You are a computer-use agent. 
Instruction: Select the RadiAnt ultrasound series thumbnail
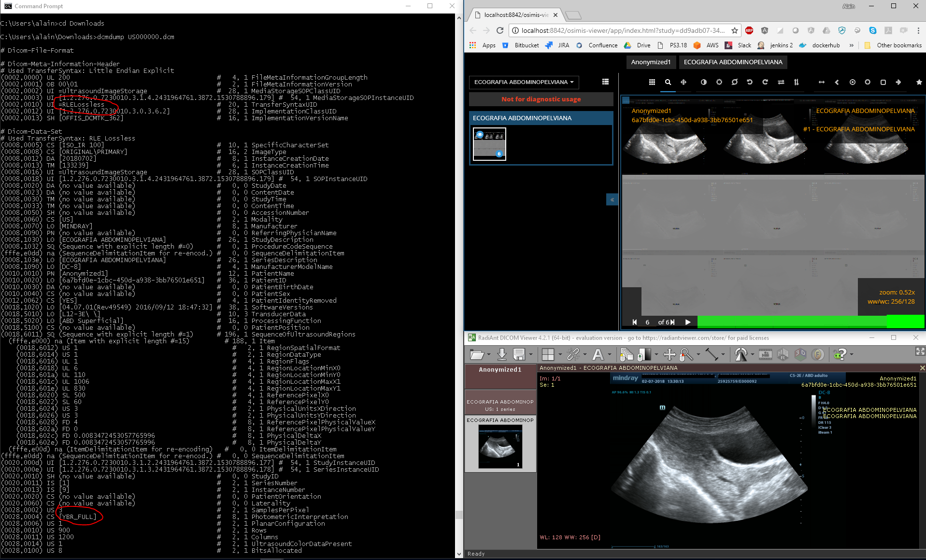tap(500, 447)
